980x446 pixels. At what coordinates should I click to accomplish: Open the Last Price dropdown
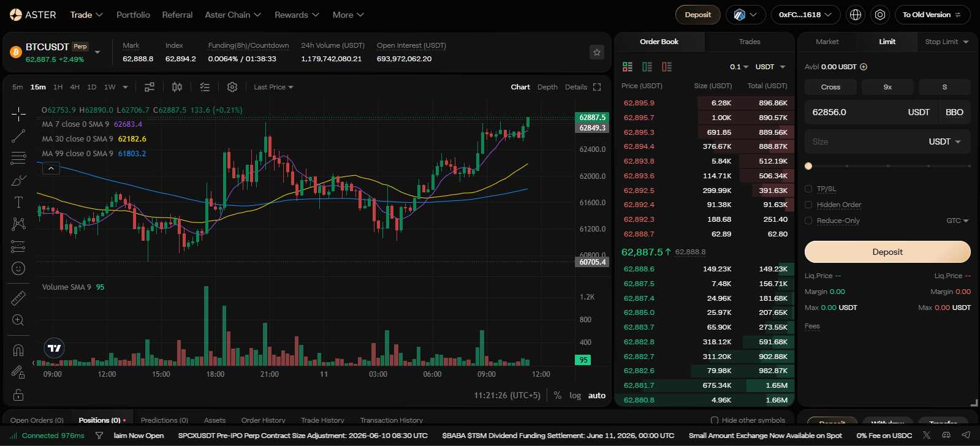[273, 87]
